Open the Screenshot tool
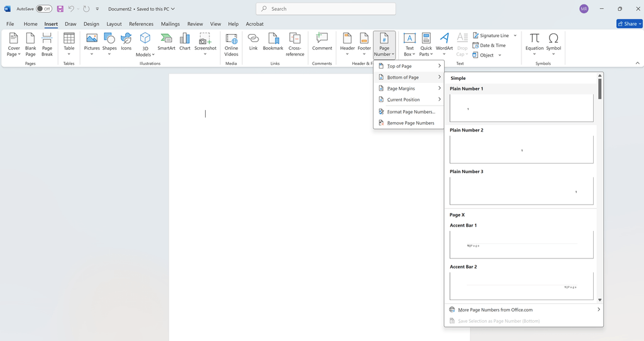This screenshot has height=341, width=644. (x=206, y=45)
